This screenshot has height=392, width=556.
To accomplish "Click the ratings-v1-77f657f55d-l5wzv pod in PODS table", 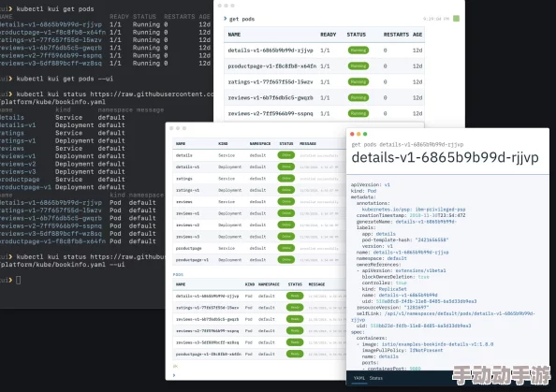I will coord(207,308).
